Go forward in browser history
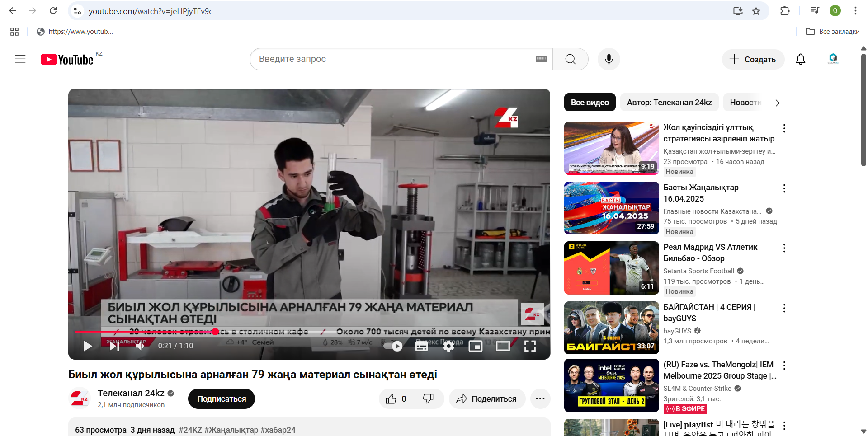Viewport: 868px width, 436px height. click(x=33, y=11)
